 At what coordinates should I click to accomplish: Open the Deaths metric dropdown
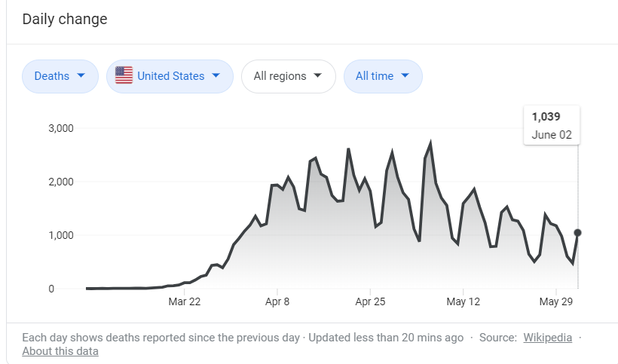coord(60,76)
